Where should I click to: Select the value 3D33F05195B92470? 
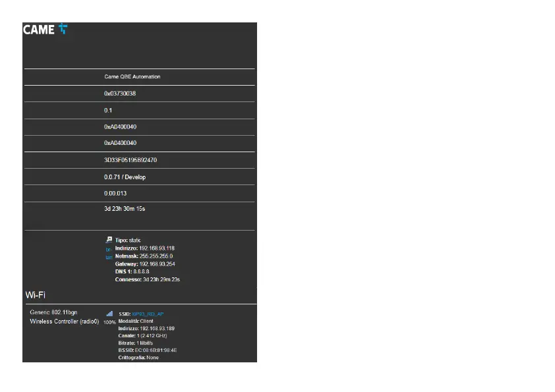point(131,160)
